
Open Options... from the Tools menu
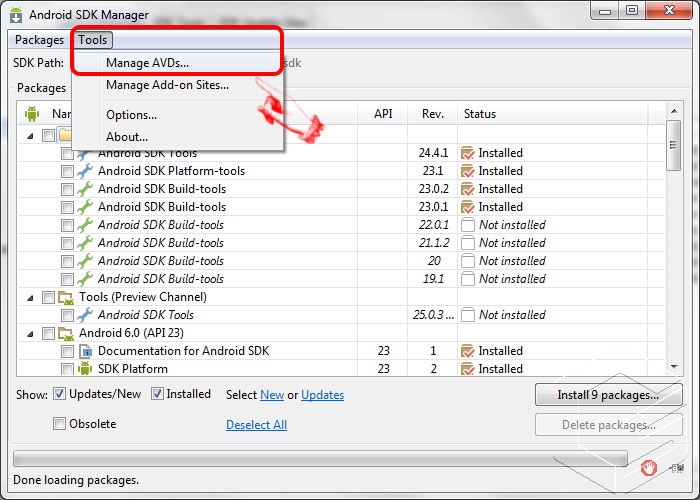point(177,115)
